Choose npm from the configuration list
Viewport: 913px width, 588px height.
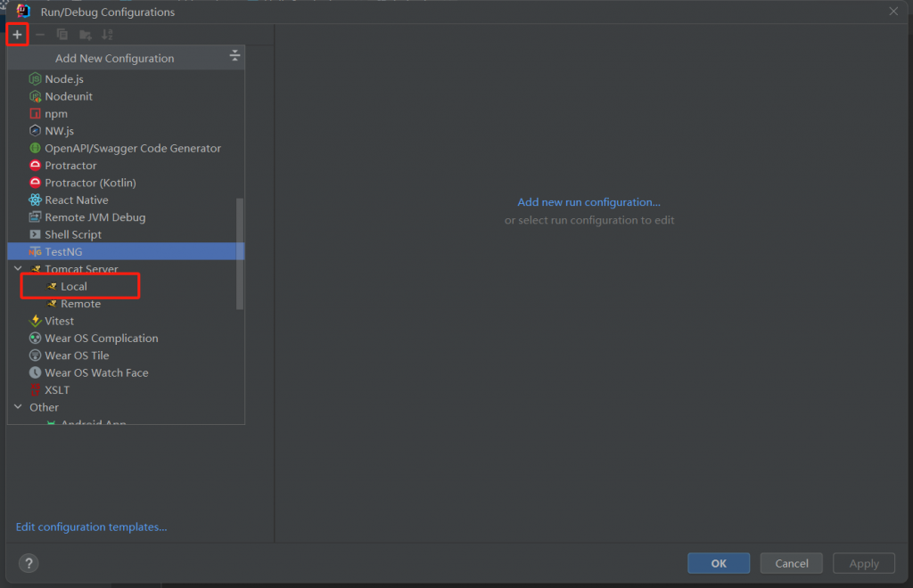coord(55,114)
